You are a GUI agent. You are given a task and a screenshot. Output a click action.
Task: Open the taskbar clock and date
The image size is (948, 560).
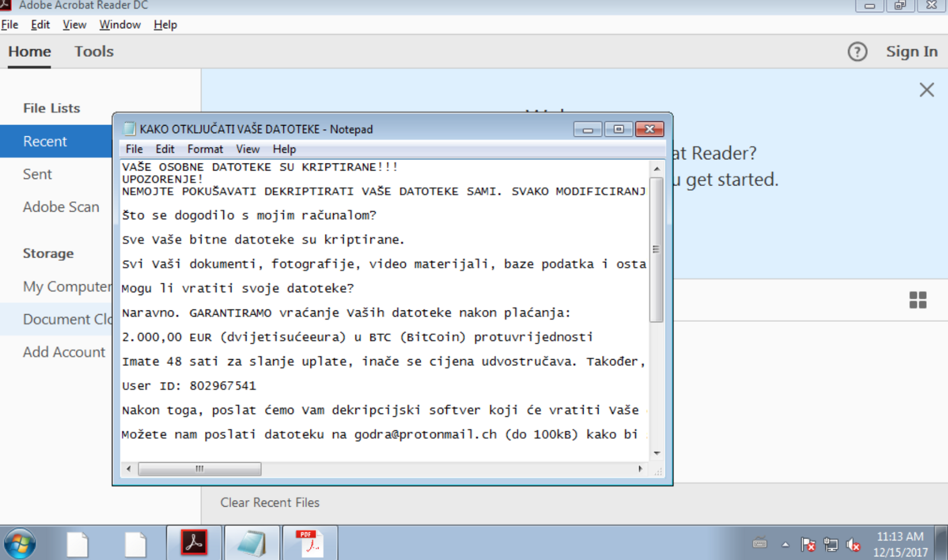tap(900, 544)
